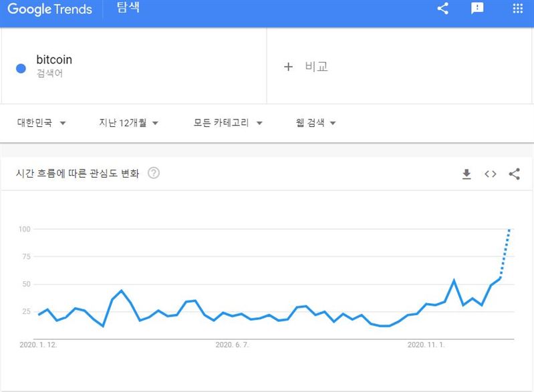Share the interest over time chart
This screenshot has width=534, height=392.
[514, 174]
